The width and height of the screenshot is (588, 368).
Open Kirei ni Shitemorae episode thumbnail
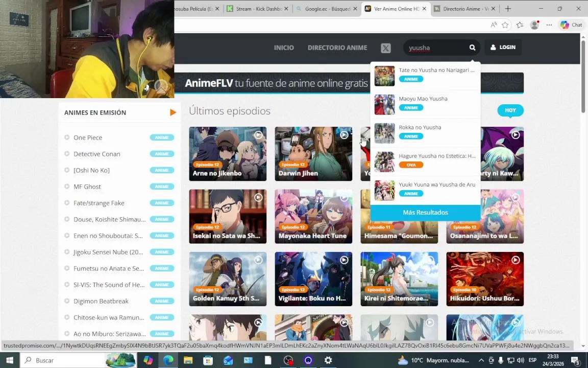(399, 279)
